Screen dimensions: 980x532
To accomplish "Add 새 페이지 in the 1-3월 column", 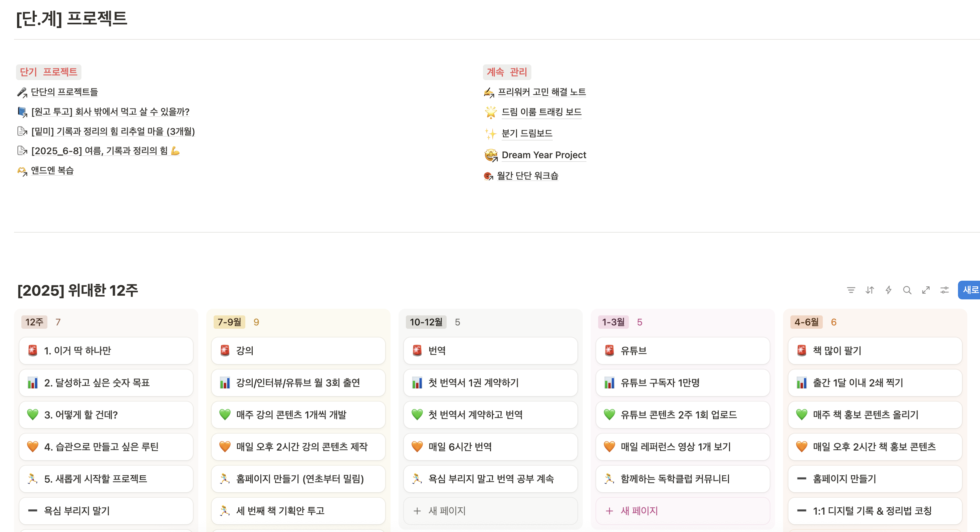I will [639, 511].
